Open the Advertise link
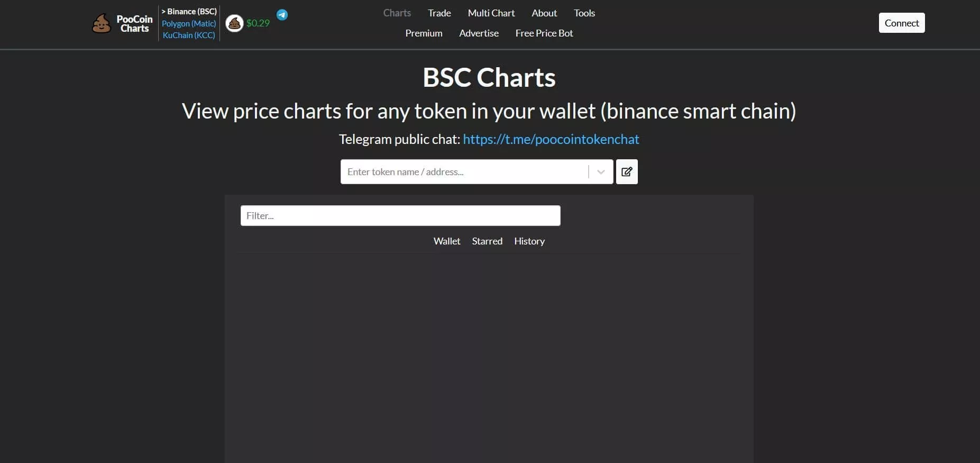 (479, 33)
